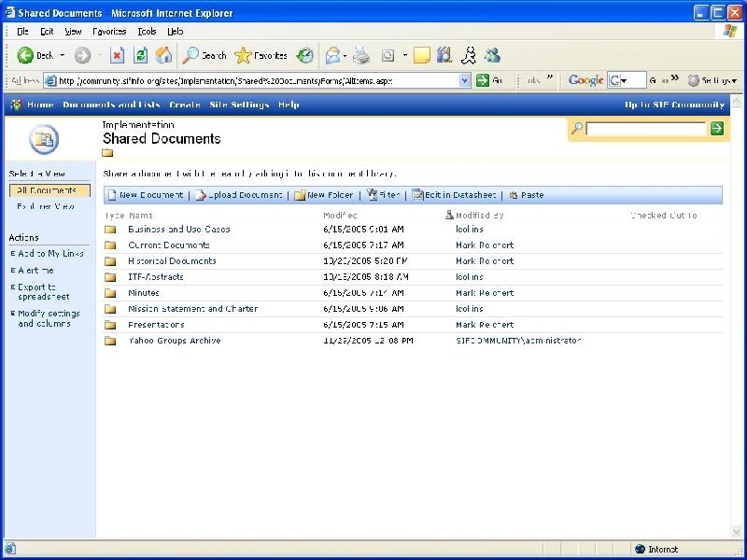Click the Yahoo Groups Archive folder icon
Viewport: 747px width, 560px height.
coord(110,341)
